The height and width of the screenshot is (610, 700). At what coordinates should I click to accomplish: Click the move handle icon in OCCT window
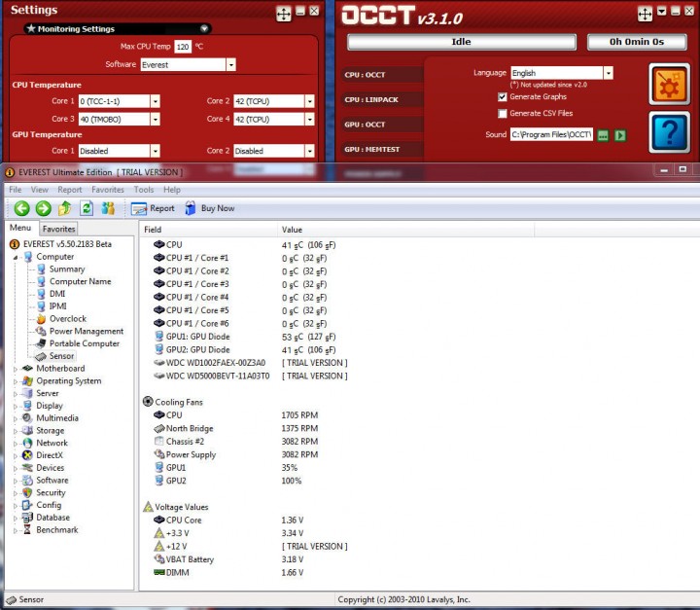click(x=645, y=15)
